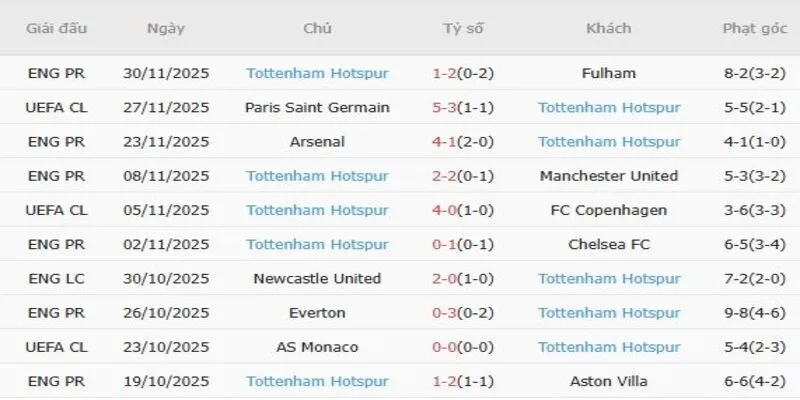Open the AS Monaco team link
Image resolution: width=800 pixels, height=400 pixels.
317,347
